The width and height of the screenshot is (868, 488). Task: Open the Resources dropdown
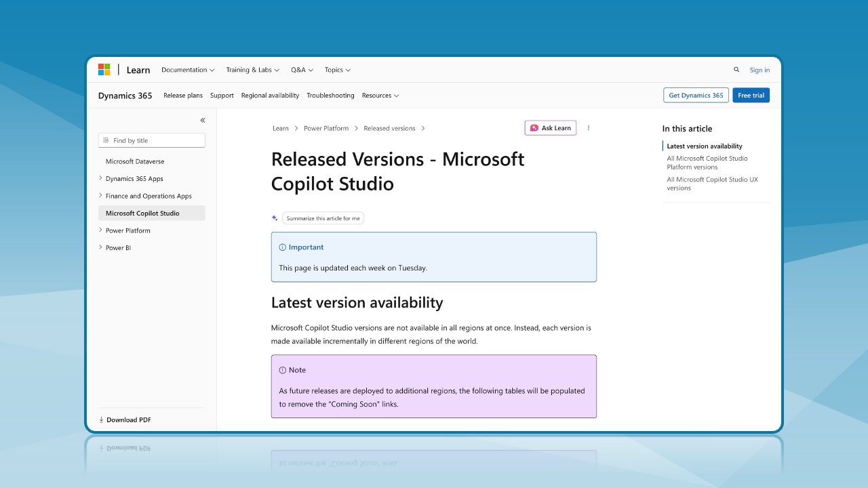[380, 96]
